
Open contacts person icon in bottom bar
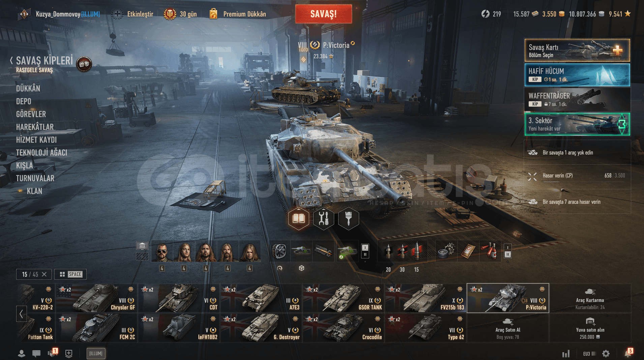21,353
